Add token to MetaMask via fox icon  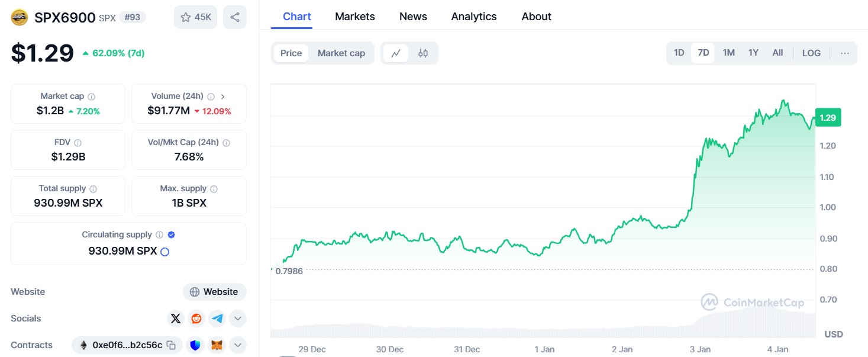(x=217, y=345)
